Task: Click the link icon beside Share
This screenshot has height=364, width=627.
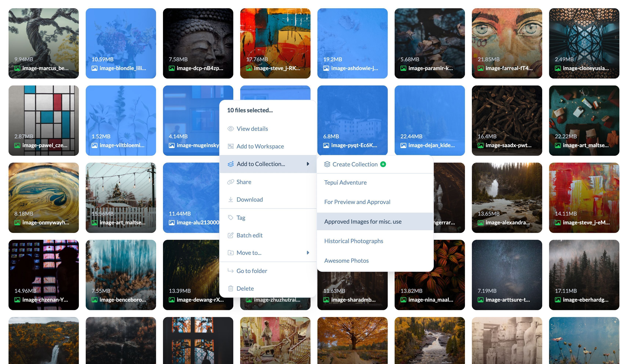Action: 231,182
